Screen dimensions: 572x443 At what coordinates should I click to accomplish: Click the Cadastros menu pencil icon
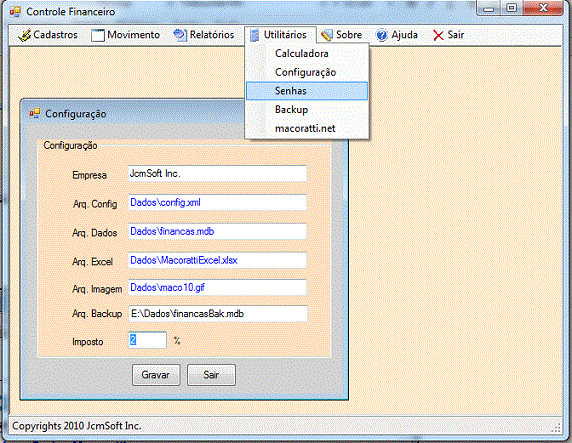pyautogui.click(x=24, y=35)
